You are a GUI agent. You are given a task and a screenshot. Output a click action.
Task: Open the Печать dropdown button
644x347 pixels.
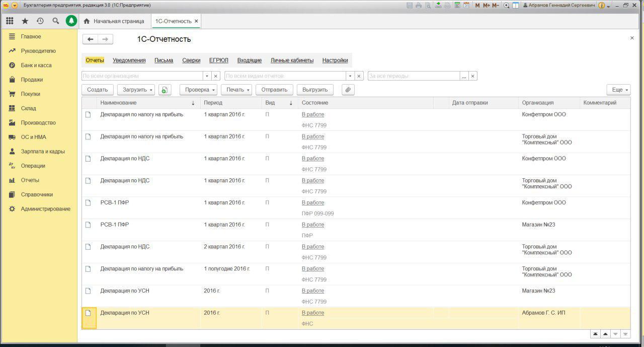(x=236, y=90)
